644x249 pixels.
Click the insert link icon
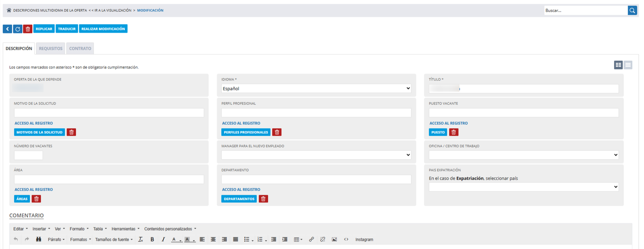click(x=311, y=240)
